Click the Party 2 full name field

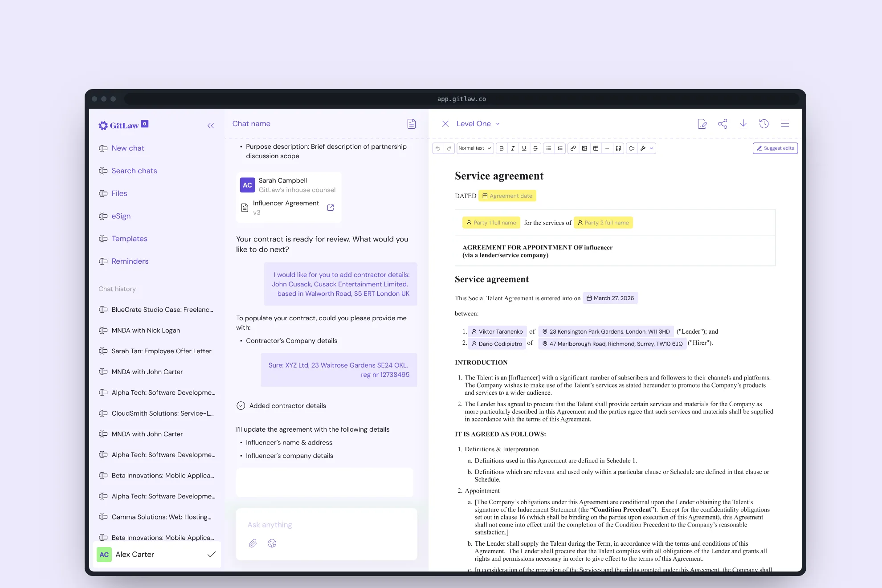pos(603,223)
